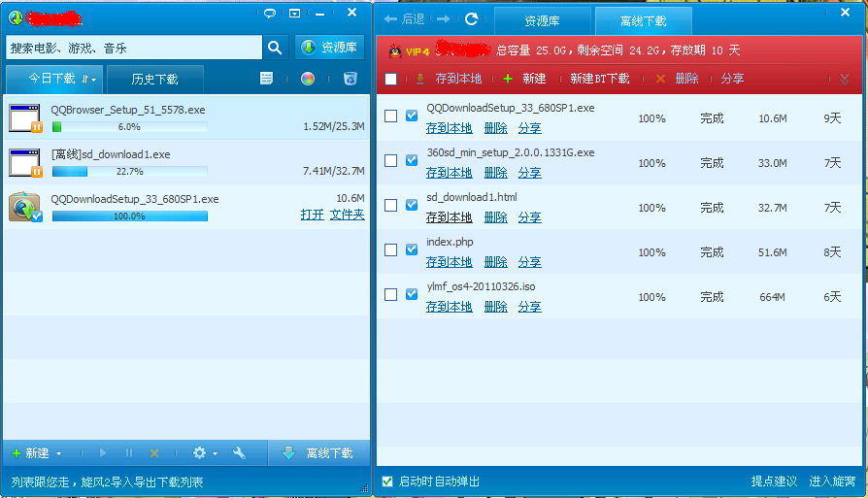Select the 离线下载 tab
This screenshot has width=868, height=498.
644,21
